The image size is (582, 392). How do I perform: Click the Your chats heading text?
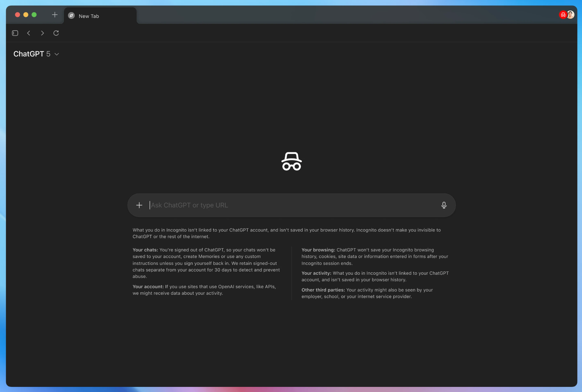(145, 250)
